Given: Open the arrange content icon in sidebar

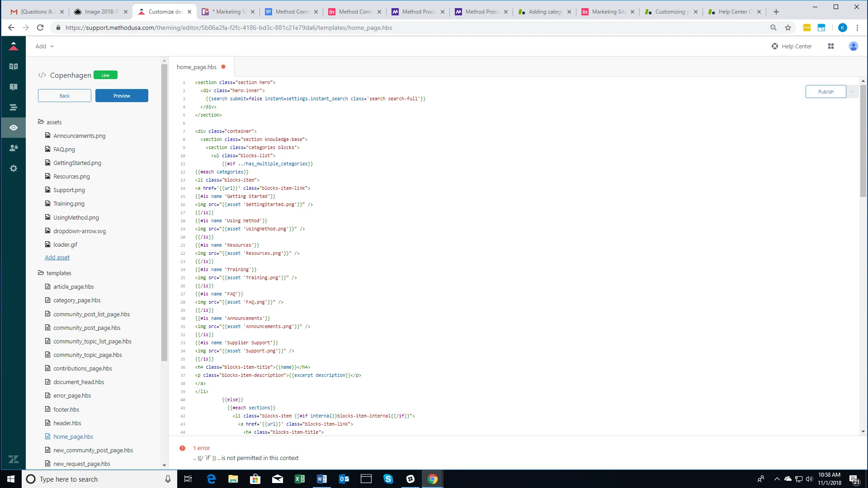Looking at the screenshot, I should pos(14,107).
